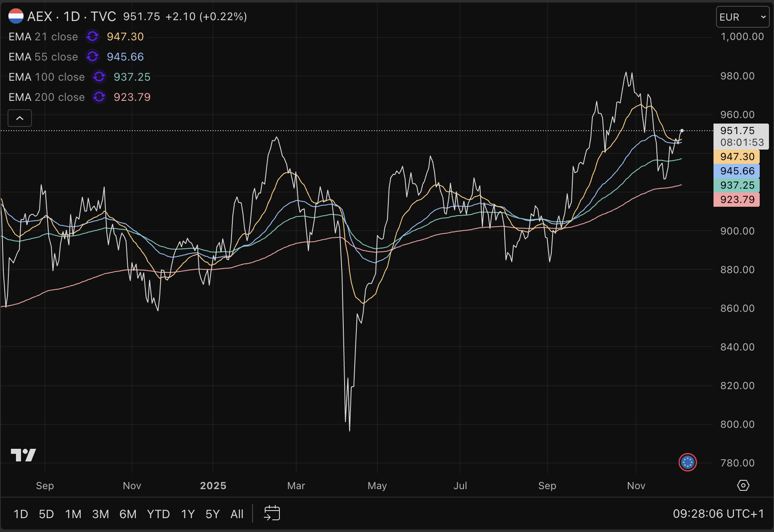Switch to the 6M range

coord(128,514)
